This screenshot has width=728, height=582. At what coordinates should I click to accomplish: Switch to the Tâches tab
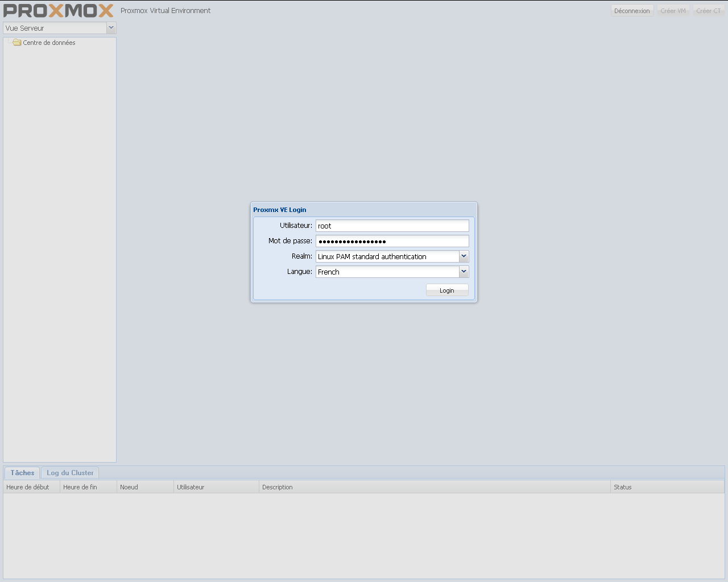pos(22,473)
